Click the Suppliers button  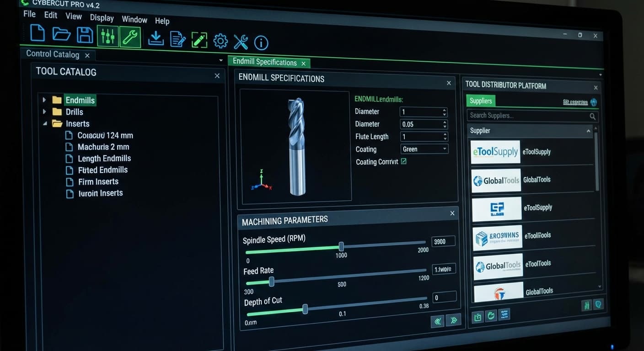point(480,101)
